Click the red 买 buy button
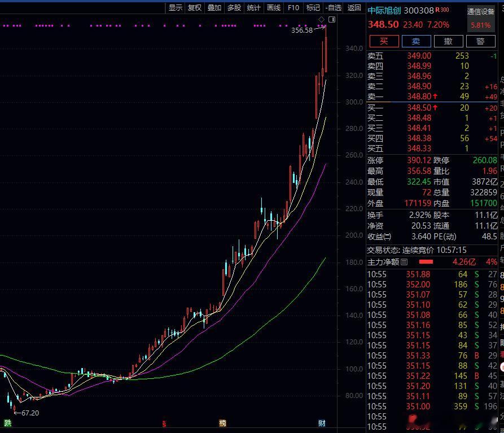The height and width of the screenshot is (433, 504). coord(384,41)
